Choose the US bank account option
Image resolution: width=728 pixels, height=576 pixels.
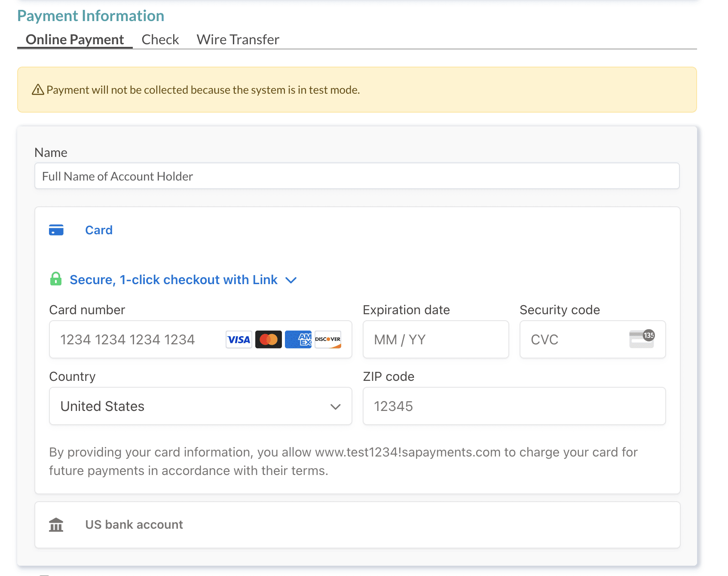pos(134,525)
